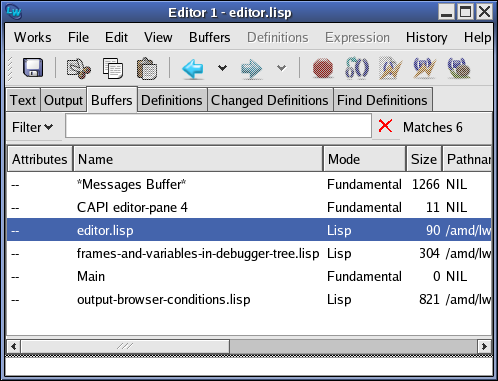The height and width of the screenshot is (381, 498).
Task: Select the *Messages Buffer* row
Action: 249,184
